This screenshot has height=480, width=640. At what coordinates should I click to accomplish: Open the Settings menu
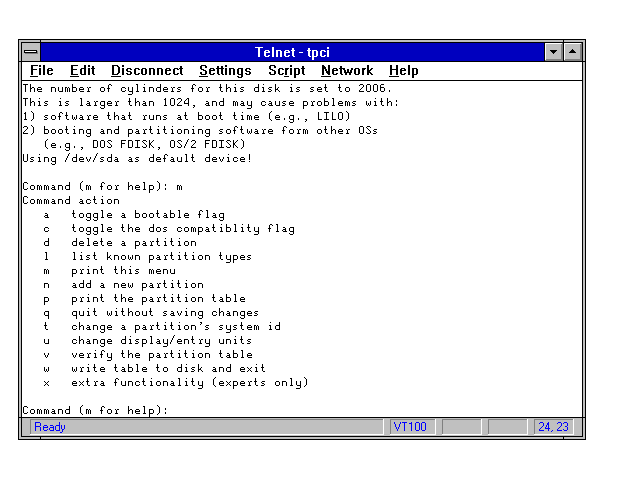(225, 71)
